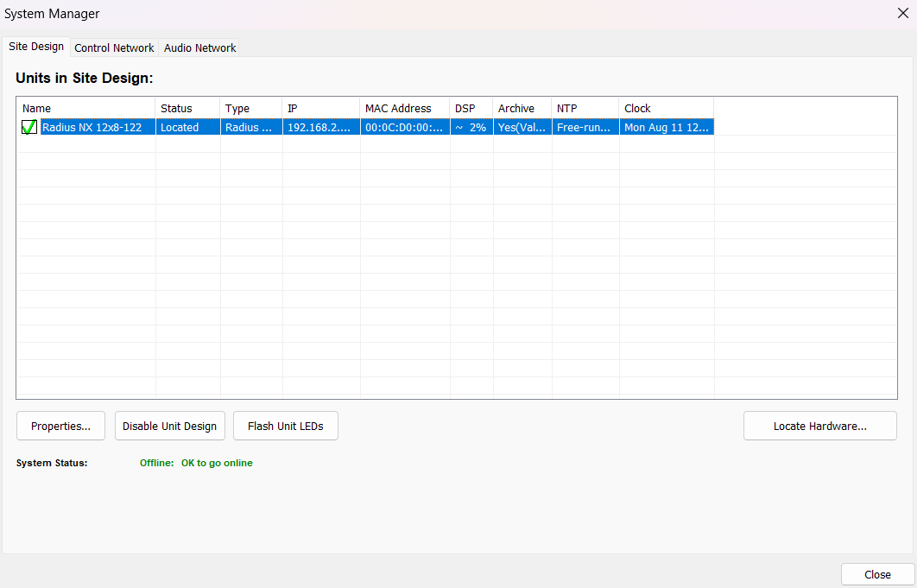Click the Free-run... NTP cell
Screen dimensions: 917x588
(x=585, y=127)
